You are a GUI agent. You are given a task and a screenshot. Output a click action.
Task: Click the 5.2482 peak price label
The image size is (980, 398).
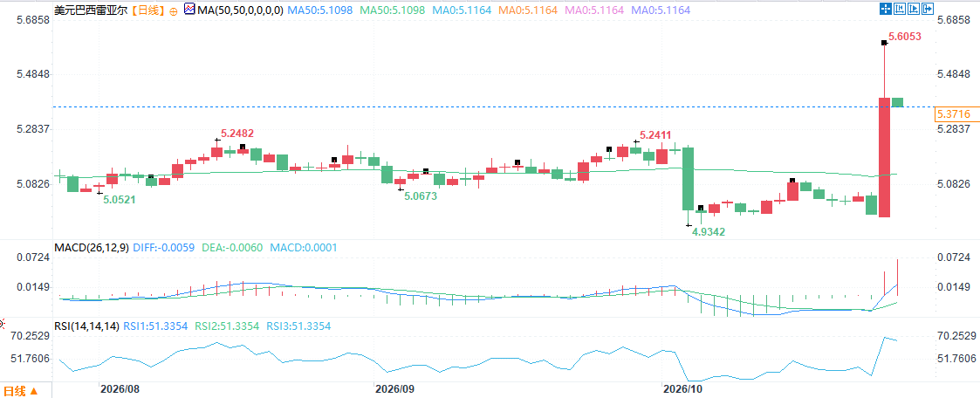pyautogui.click(x=237, y=133)
